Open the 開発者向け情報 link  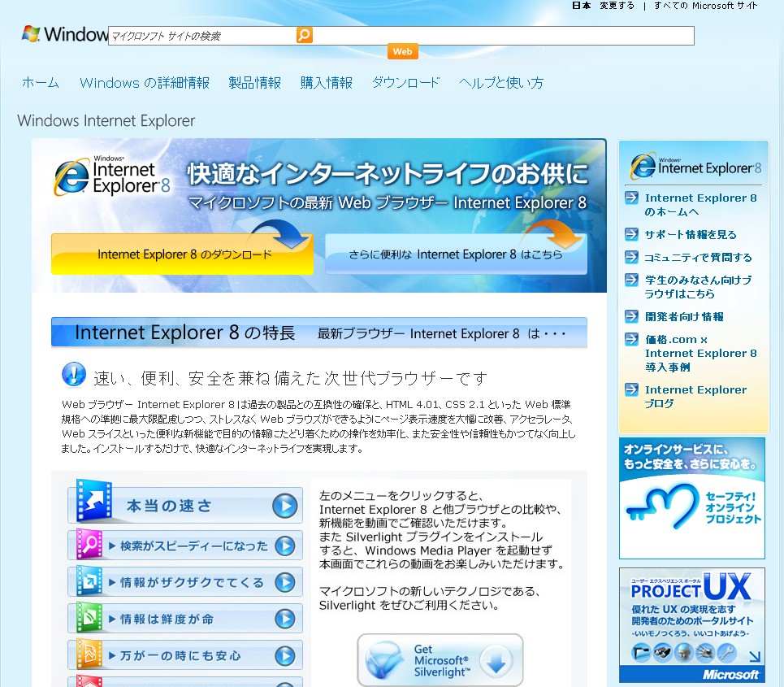(x=684, y=317)
